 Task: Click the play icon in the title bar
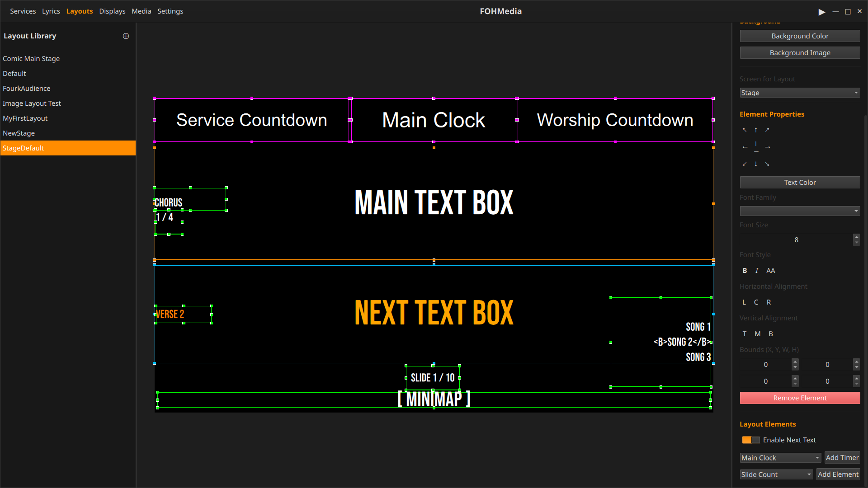pyautogui.click(x=821, y=12)
